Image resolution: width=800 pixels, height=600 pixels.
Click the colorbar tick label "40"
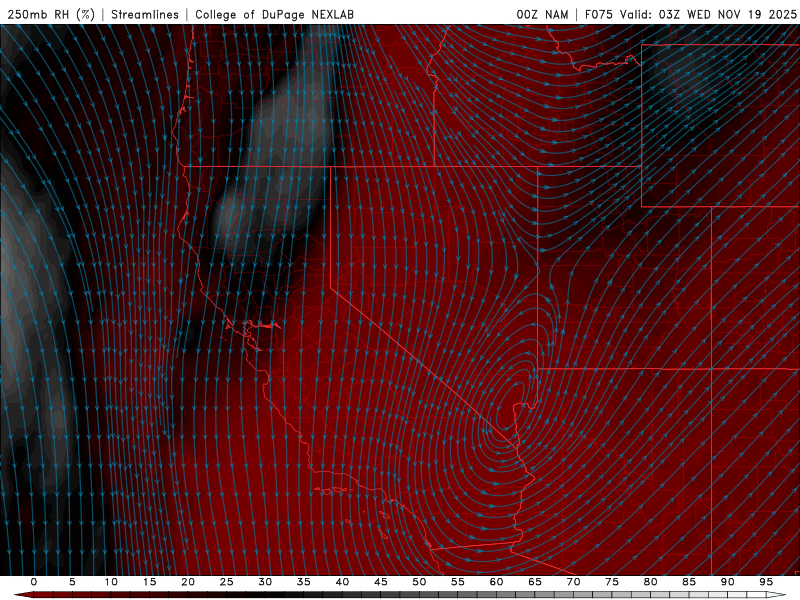pyautogui.click(x=342, y=582)
